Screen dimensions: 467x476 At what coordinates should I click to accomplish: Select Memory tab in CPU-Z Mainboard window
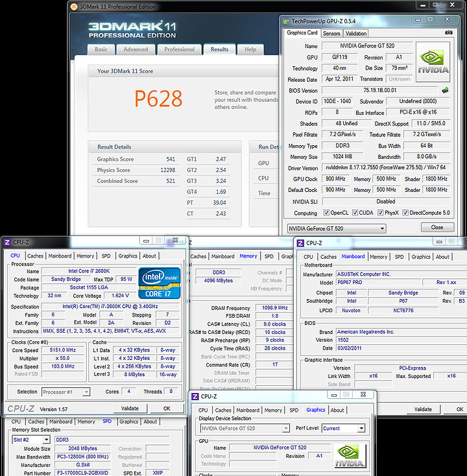click(378, 257)
